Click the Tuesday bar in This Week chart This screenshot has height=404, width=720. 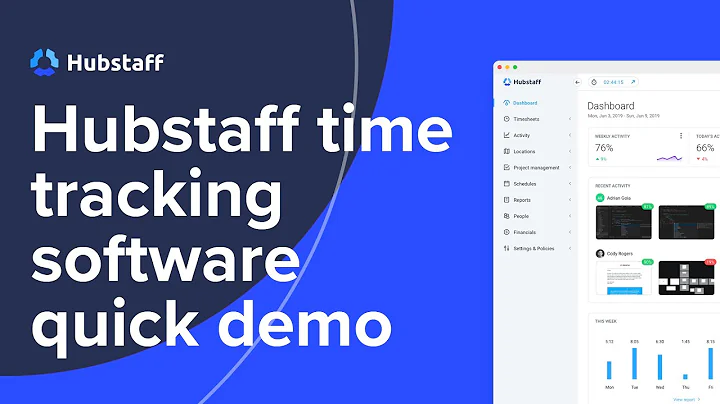click(635, 364)
